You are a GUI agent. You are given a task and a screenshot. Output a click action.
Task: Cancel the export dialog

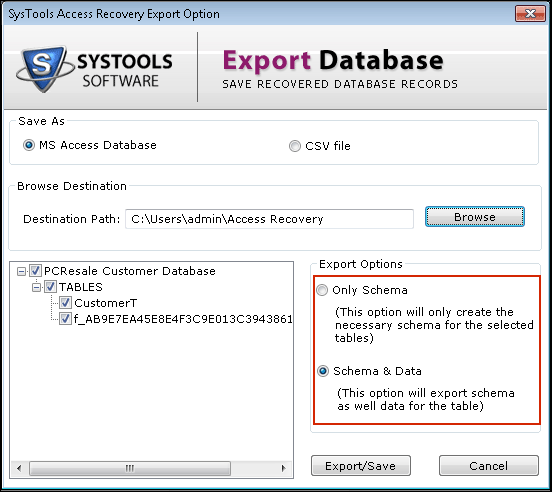tap(489, 466)
